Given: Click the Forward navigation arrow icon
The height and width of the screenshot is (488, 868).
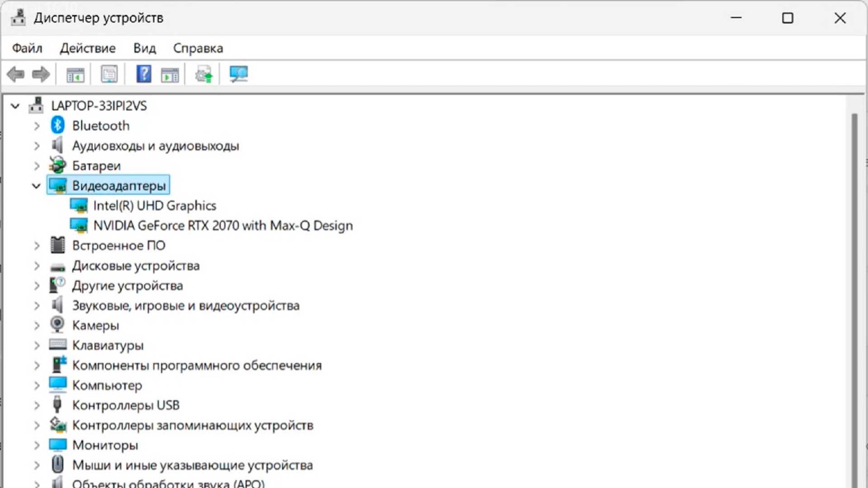Looking at the screenshot, I should coord(40,74).
